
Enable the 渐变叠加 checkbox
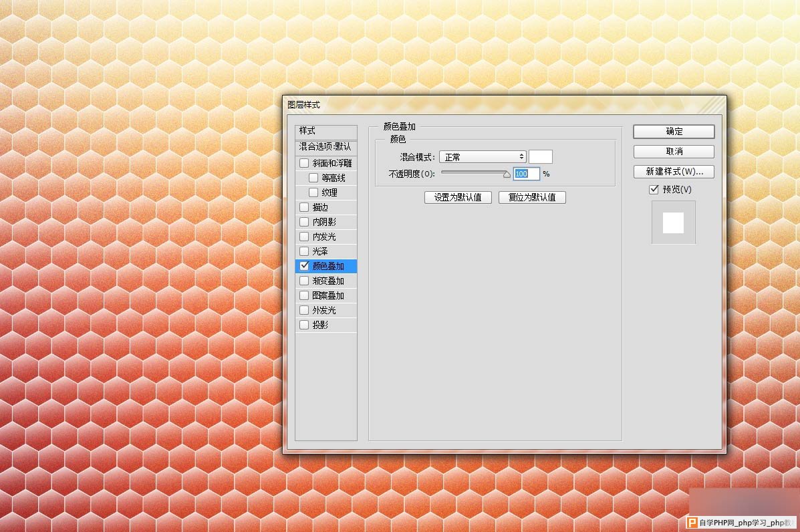[x=304, y=281]
